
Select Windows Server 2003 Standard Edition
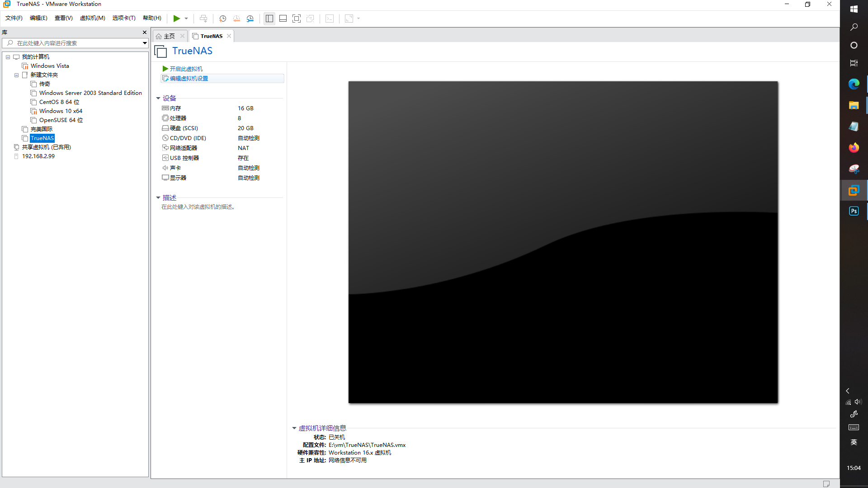[x=90, y=93]
